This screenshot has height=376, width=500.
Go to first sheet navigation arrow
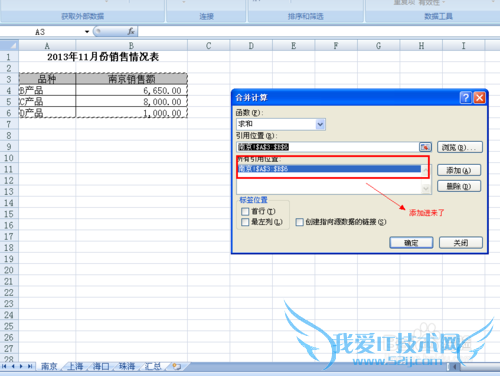tap(4, 366)
